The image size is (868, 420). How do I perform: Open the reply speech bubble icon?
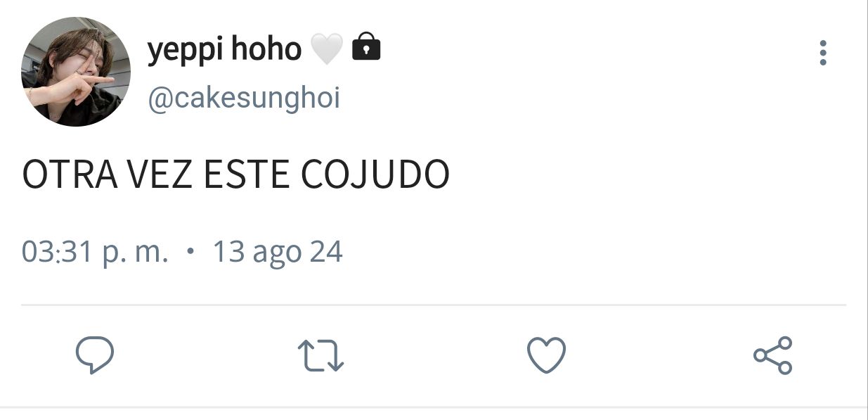(95, 355)
